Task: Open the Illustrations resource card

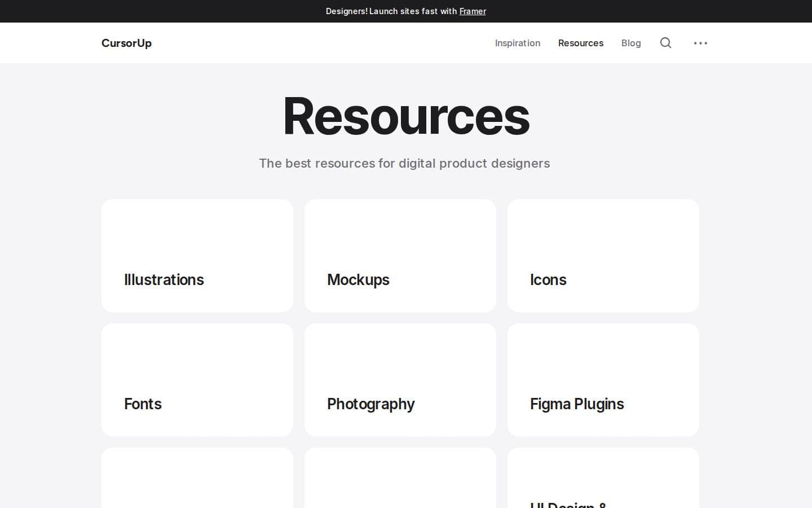Action: (197, 256)
